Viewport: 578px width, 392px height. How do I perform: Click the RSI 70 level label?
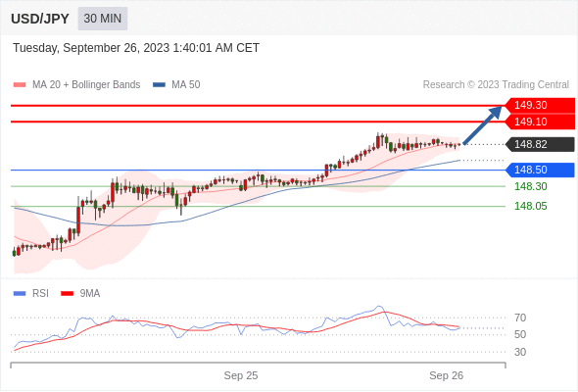tap(520, 318)
